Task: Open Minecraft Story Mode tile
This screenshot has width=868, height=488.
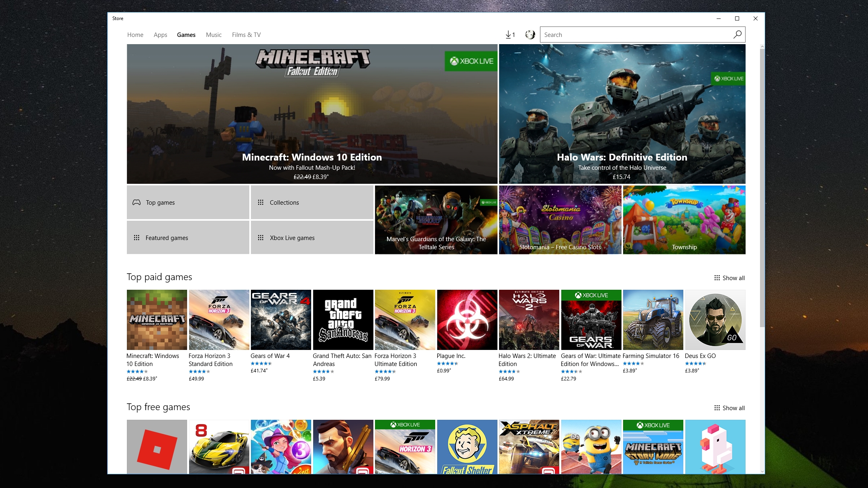Action: 653,447
